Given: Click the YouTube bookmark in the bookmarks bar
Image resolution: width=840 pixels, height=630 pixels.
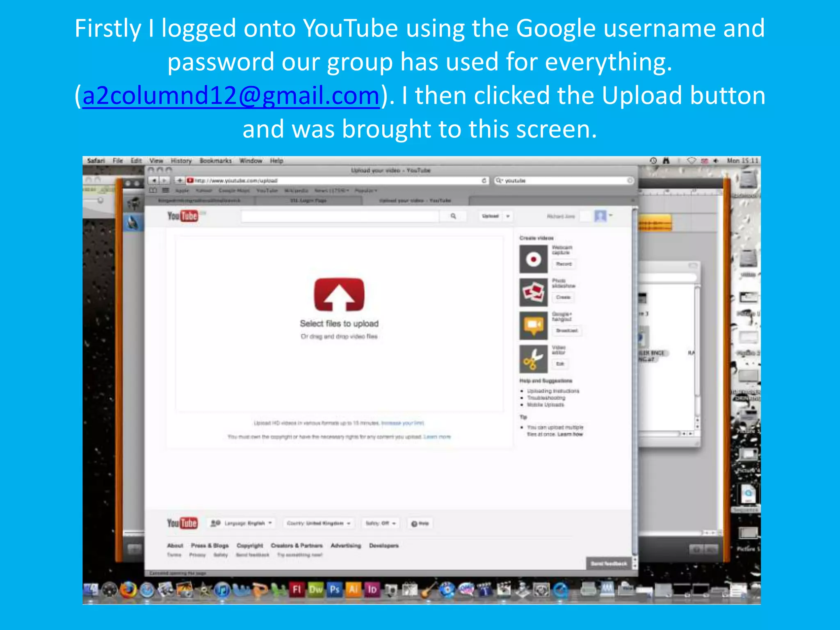Looking at the screenshot, I should click(267, 191).
